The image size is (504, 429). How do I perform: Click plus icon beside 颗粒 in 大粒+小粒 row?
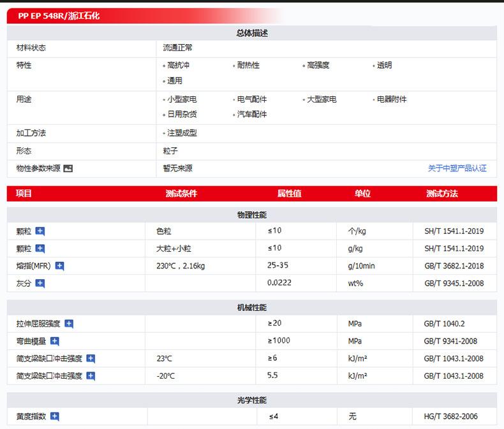click(x=40, y=249)
